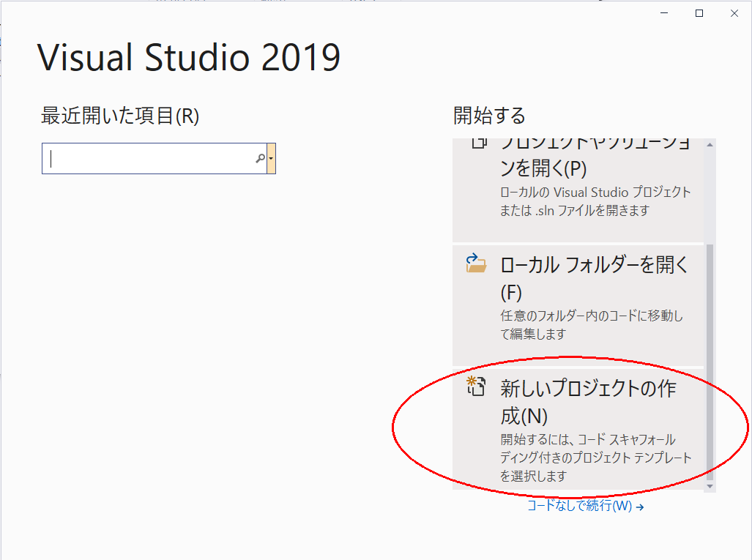Click the text ローカルの Visual Studio プロジェクト
Image resolution: width=752 pixels, height=560 pixels.
tap(595, 193)
